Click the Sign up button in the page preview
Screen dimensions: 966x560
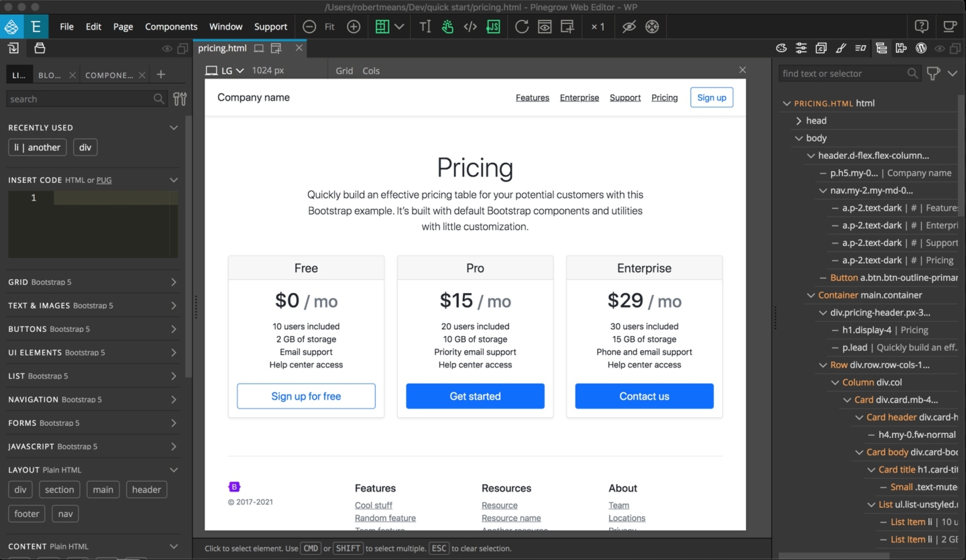tap(711, 97)
